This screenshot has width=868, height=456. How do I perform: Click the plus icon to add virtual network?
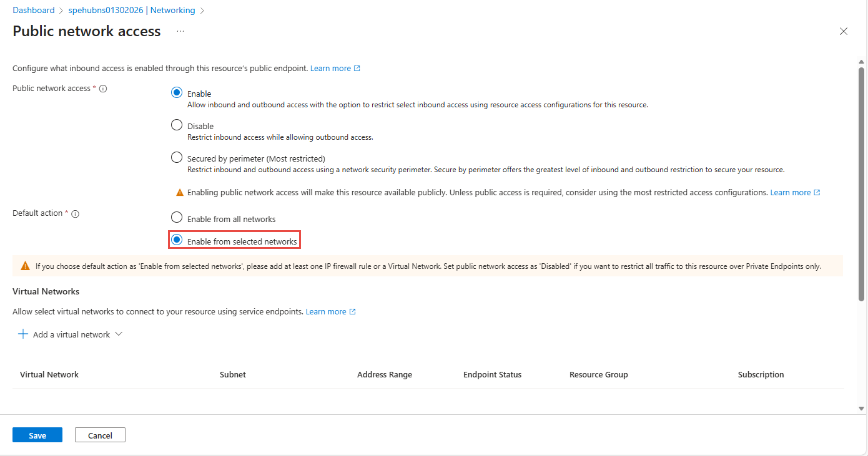pyautogui.click(x=23, y=334)
